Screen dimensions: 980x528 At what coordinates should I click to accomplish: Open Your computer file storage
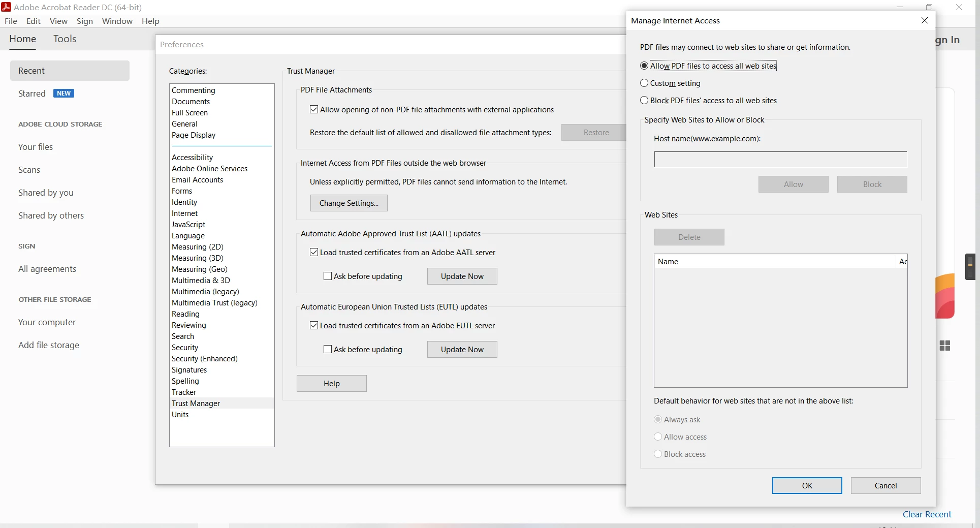[47, 322]
